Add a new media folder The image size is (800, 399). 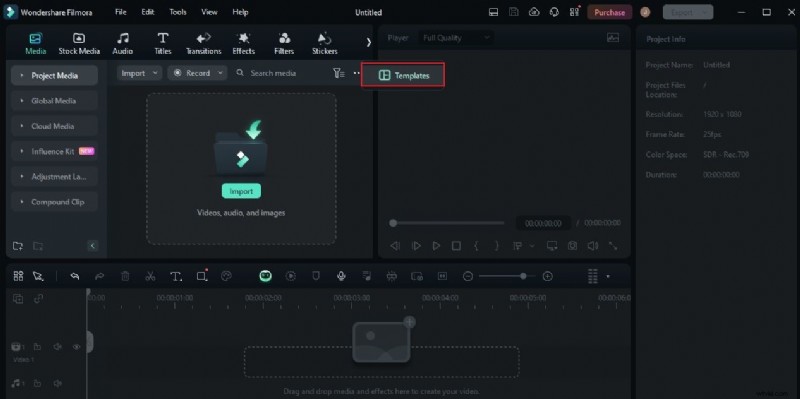(18, 246)
